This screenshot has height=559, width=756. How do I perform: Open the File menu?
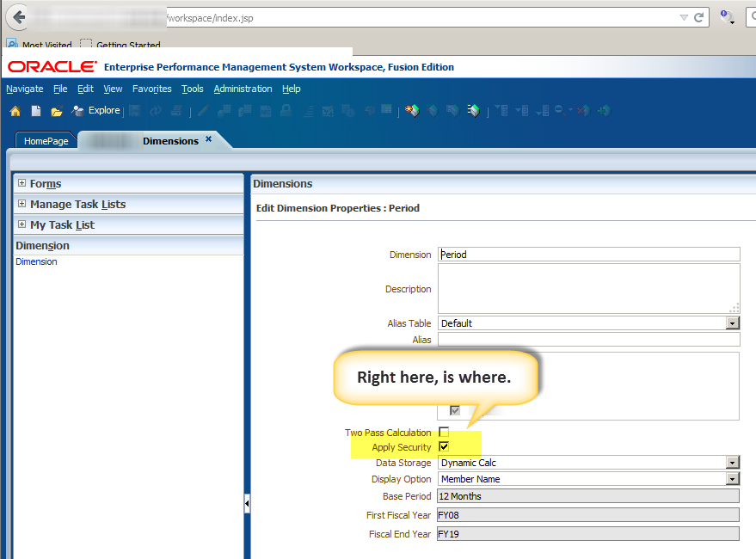(60, 89)
